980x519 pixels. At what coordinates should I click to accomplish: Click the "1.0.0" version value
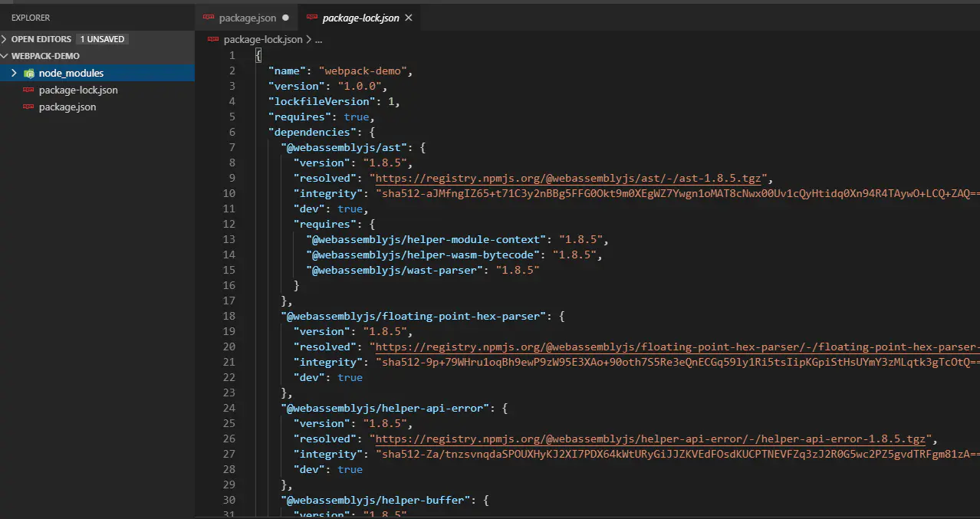pyautogui.click(x=359, y=86)
